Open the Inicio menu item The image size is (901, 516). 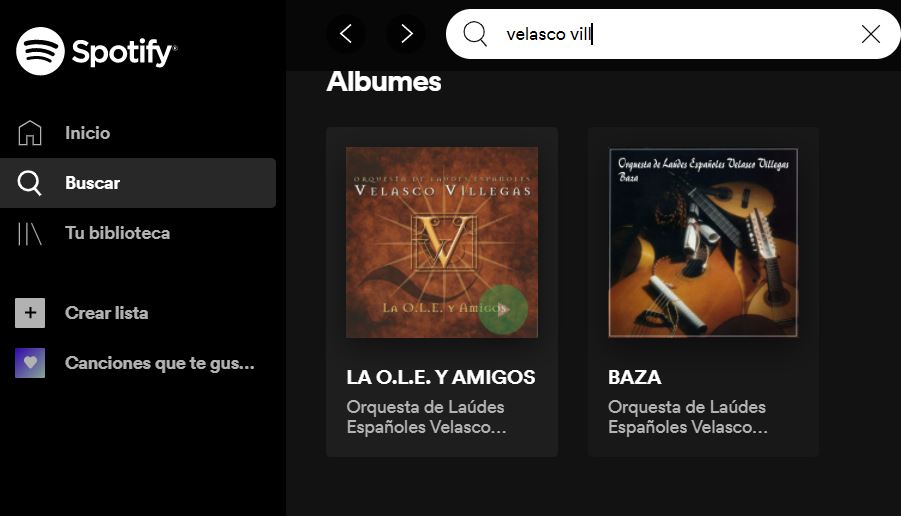87,133
